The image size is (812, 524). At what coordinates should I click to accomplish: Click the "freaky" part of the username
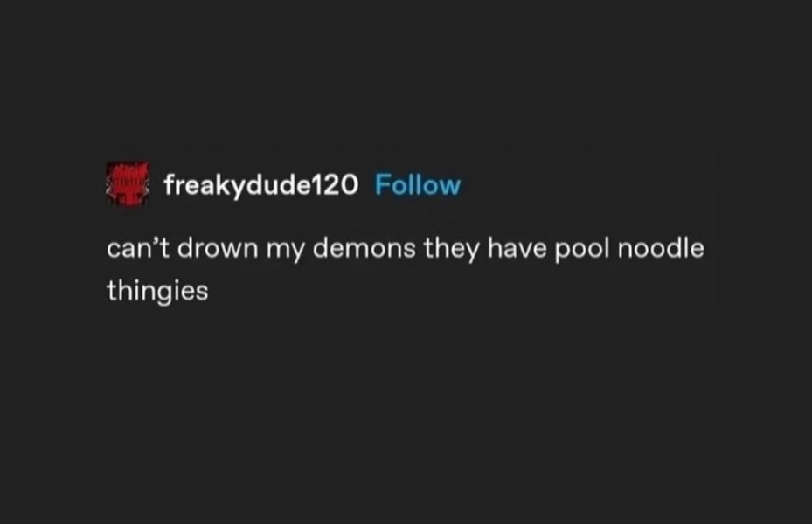(204, 185)
